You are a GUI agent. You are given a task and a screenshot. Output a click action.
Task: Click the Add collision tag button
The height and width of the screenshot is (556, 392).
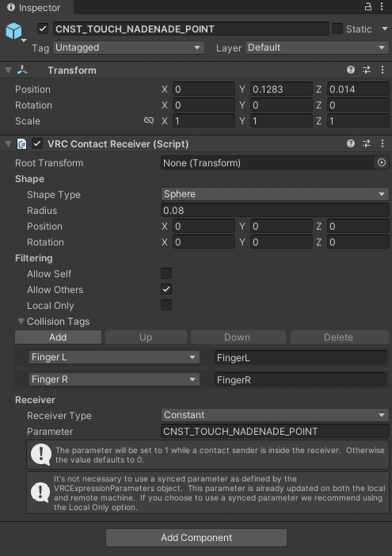coord(58,337)
